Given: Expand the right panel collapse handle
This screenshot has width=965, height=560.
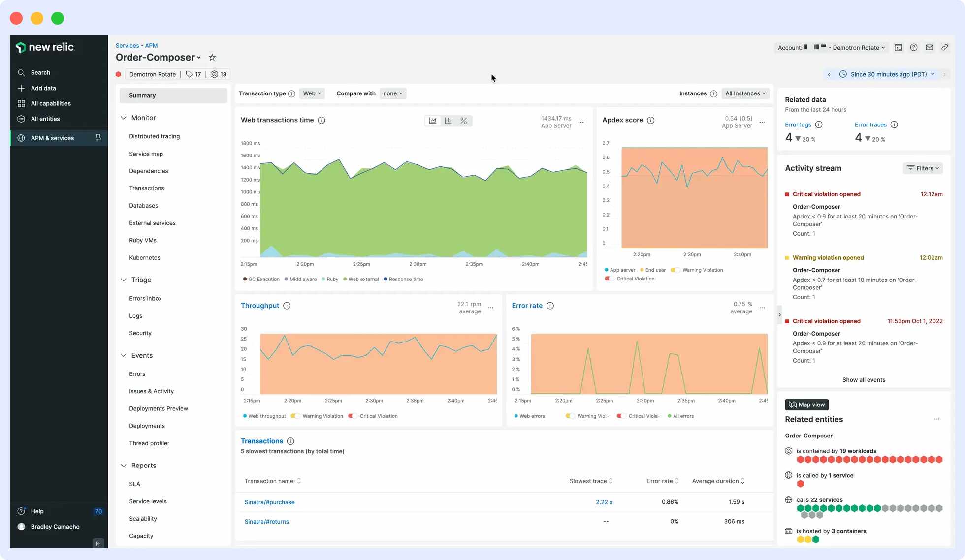Looking at the screenshot, I should 779,315.
